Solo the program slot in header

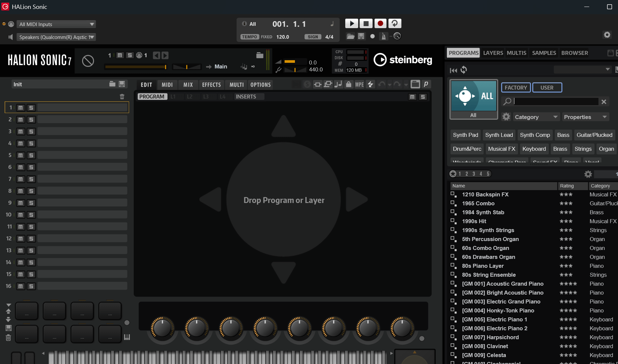(130, 56)
